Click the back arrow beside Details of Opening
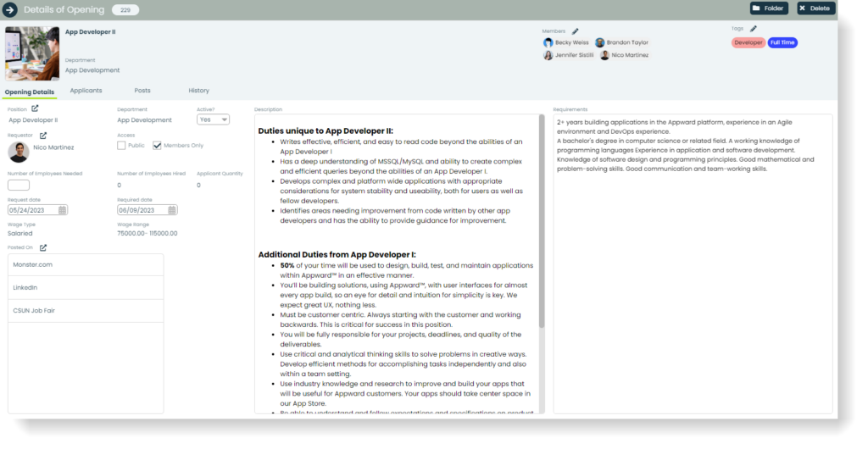Viewport: 868px width, 449px height. pyautogui.click(x=10, y=9)
